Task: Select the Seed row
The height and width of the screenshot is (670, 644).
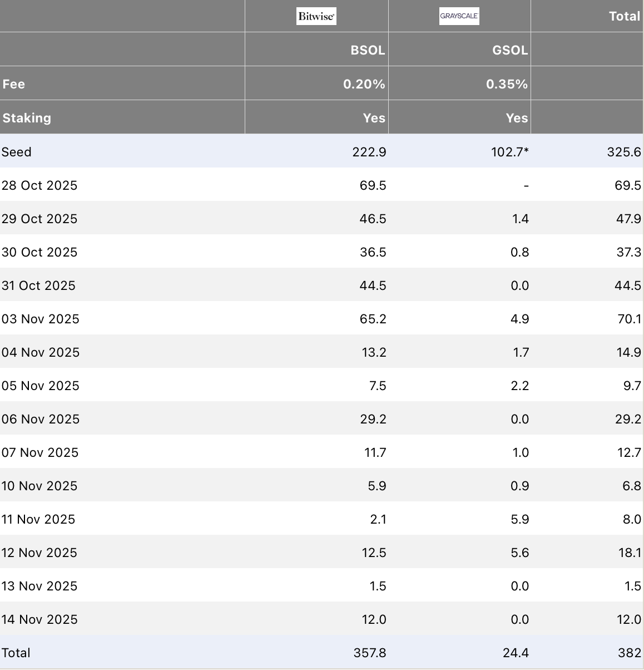Action: [x=16, y=152]
